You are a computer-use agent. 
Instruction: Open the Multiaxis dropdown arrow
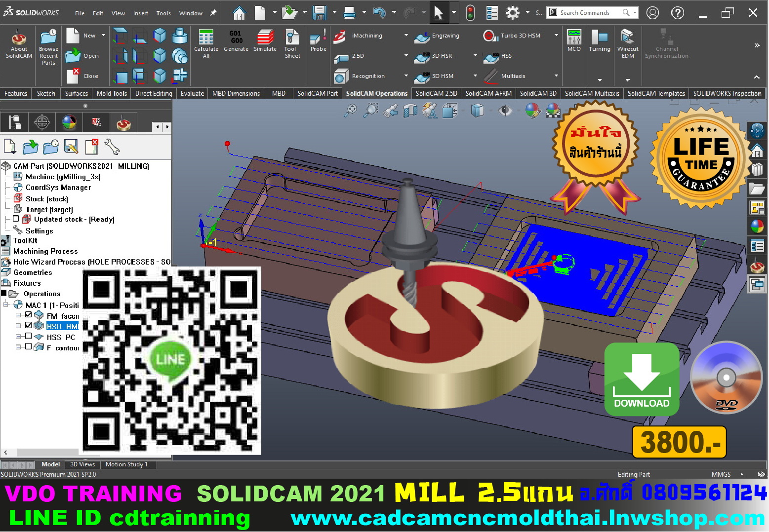coord(556,76)
